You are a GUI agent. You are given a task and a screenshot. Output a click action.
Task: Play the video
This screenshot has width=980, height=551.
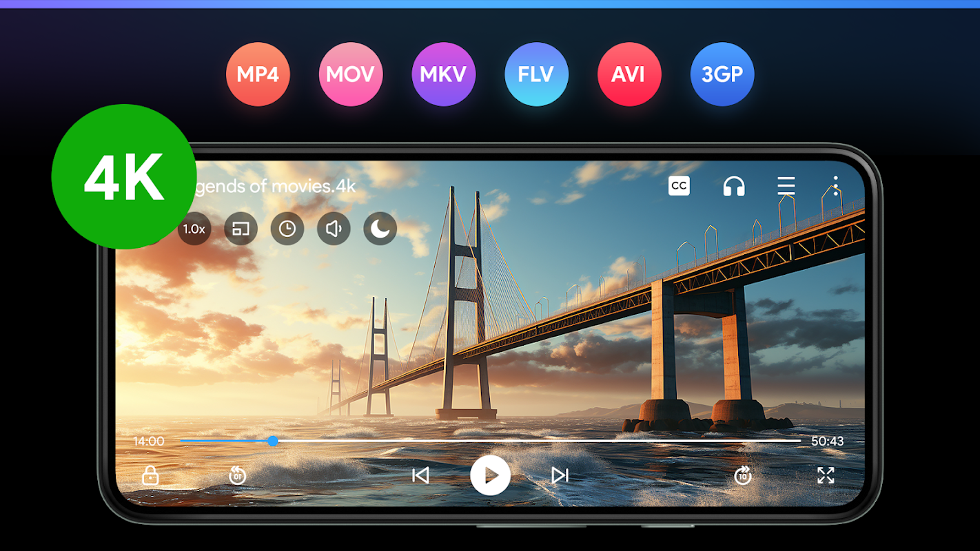[x=490, y=475]
